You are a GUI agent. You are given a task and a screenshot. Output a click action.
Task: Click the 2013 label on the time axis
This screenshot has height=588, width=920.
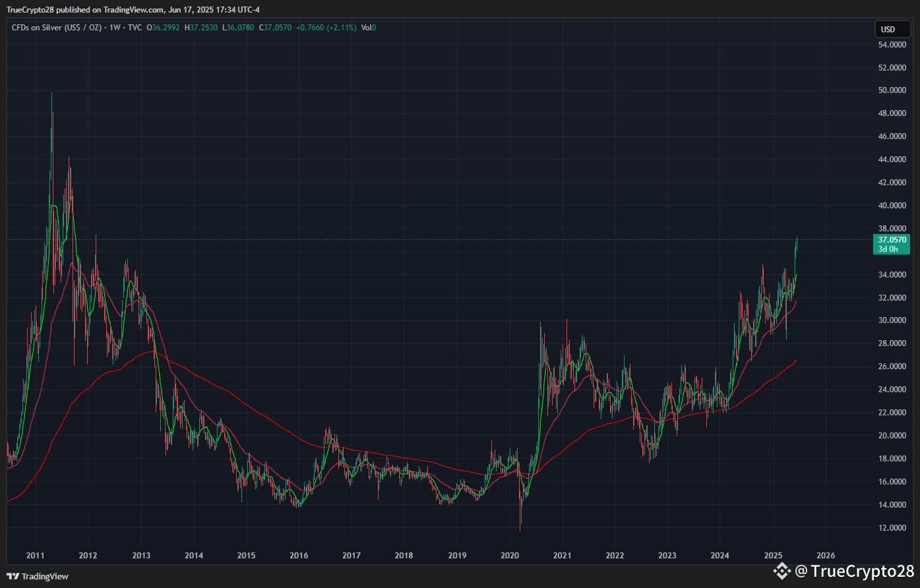(141, 556)
